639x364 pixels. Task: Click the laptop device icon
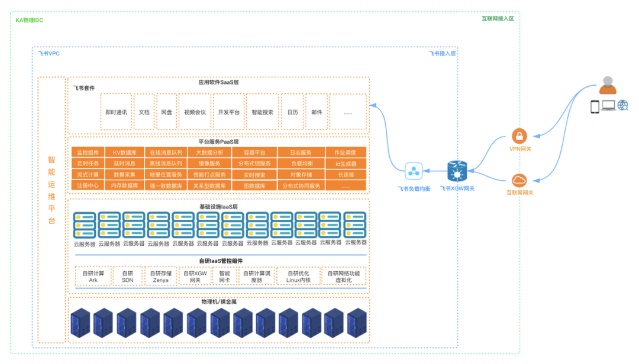(608, 106)
